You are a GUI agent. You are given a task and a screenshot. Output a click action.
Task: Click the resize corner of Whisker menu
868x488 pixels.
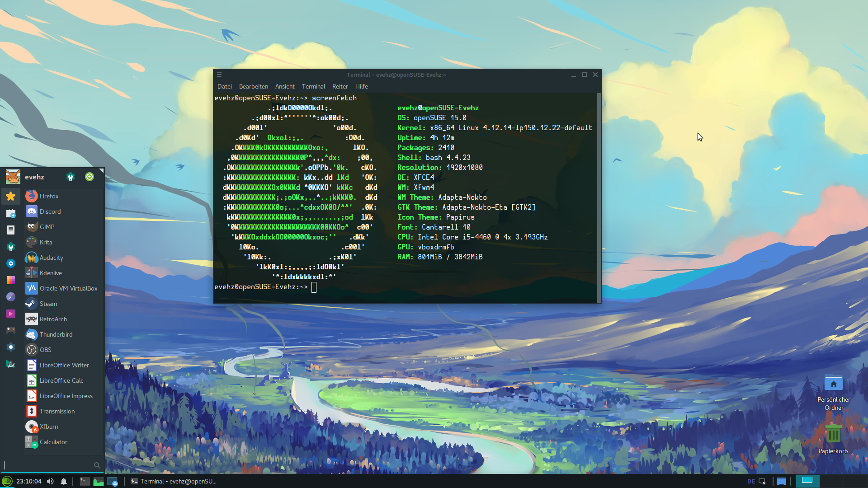pos(102,170)
